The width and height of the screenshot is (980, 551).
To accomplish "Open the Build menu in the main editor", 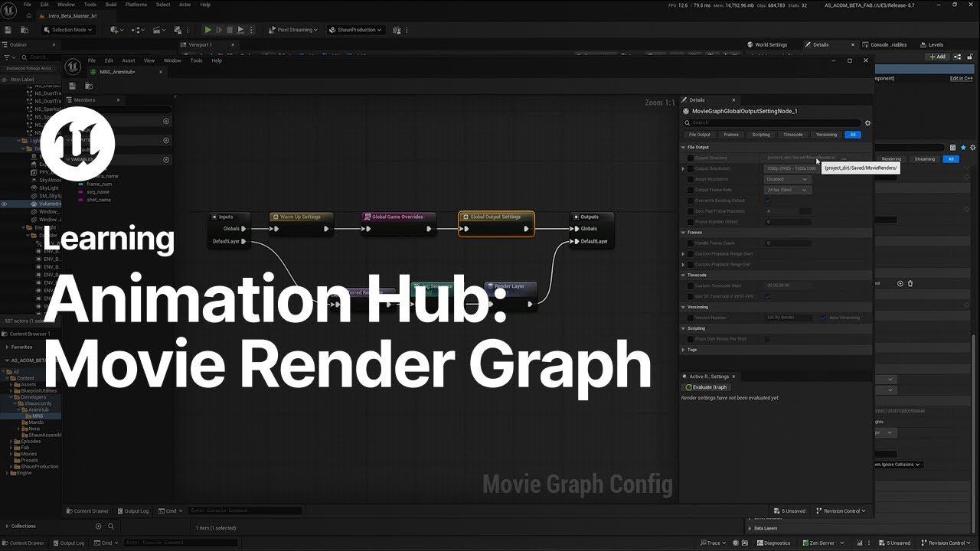I will pos(111,5).
